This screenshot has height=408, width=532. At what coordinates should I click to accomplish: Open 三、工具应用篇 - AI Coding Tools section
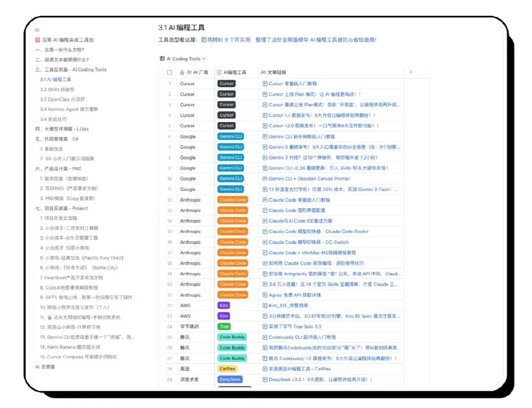(x=71, y=69)
